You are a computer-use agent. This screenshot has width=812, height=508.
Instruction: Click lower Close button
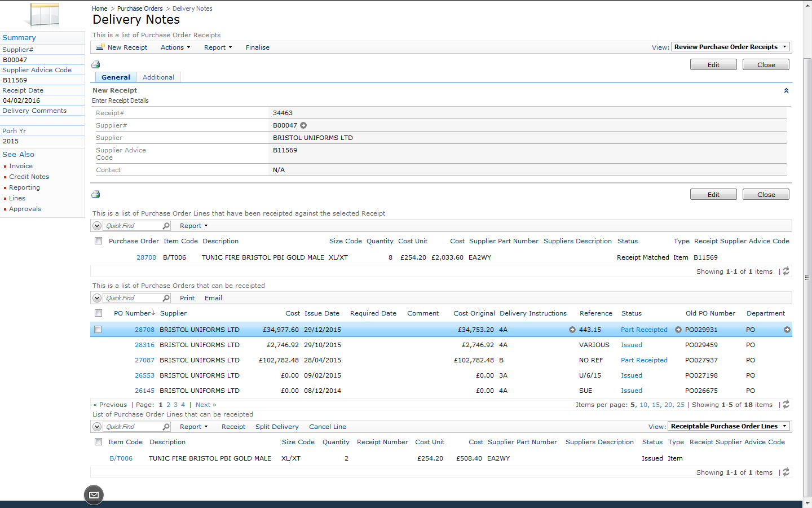coord(766,195)
